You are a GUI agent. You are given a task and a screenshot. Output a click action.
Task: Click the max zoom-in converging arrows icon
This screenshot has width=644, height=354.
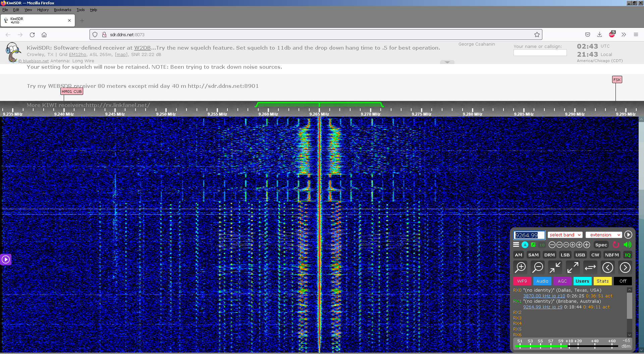coord(555,268)
